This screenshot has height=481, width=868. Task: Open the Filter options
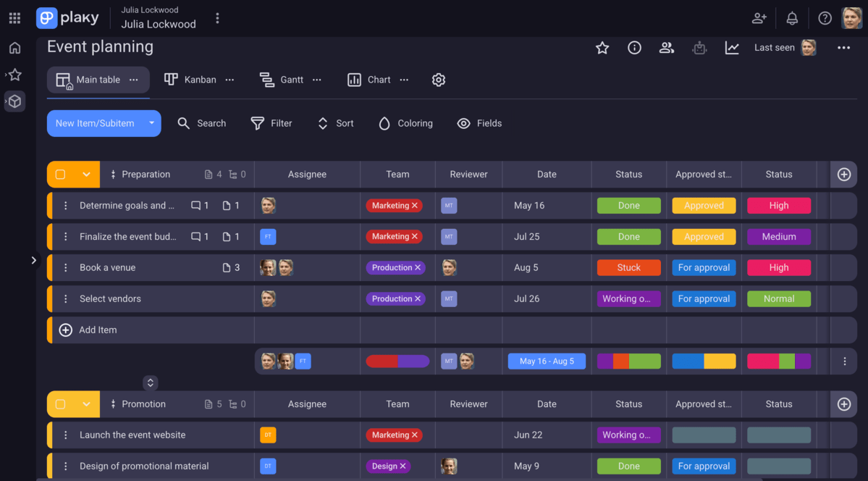pyautogui.click(x=271, y=123)
